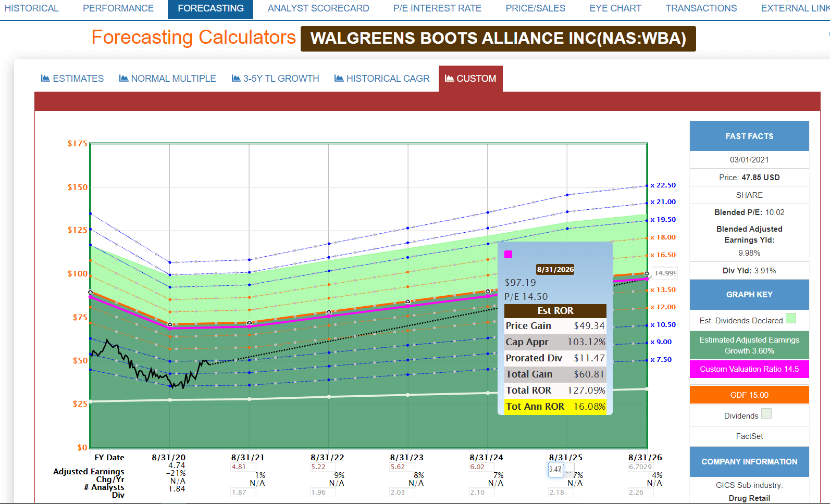830x504 pixels.
Task: Click the Dividends legend color swatch
Action: tap(766, 414)
